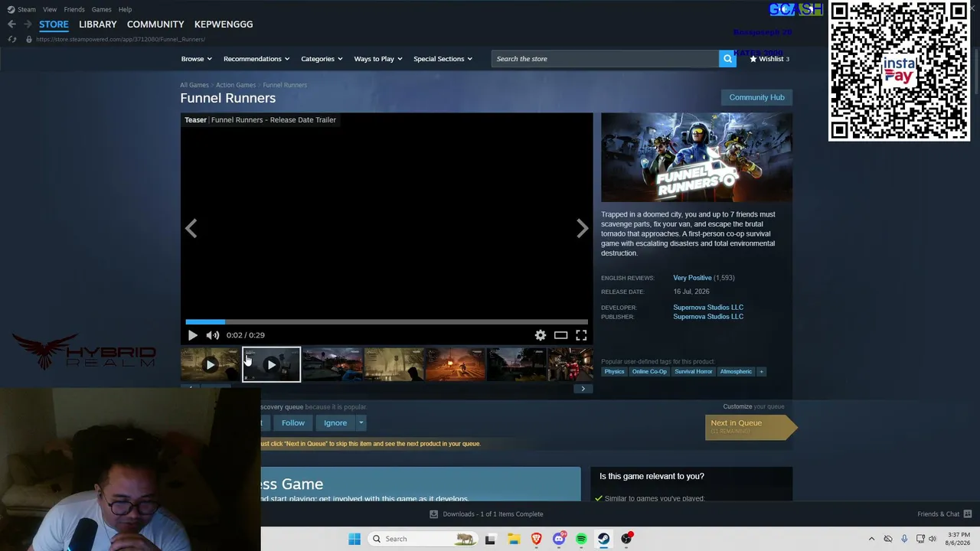Open the Friends & Chat icon
The height and width of the screenshot is (551, 980).
coord(968,514)
